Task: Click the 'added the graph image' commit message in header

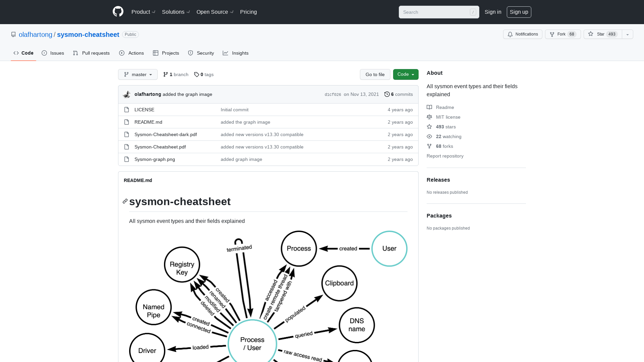Action: [187, 94]
